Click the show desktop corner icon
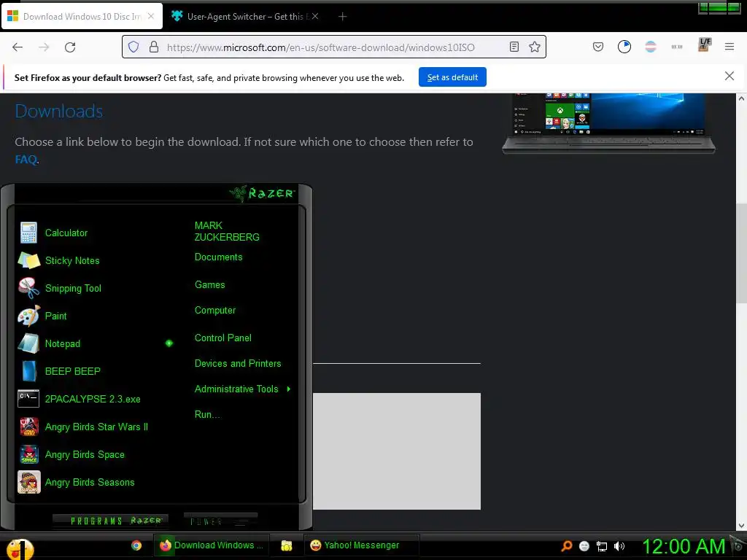 click(738, 545)
